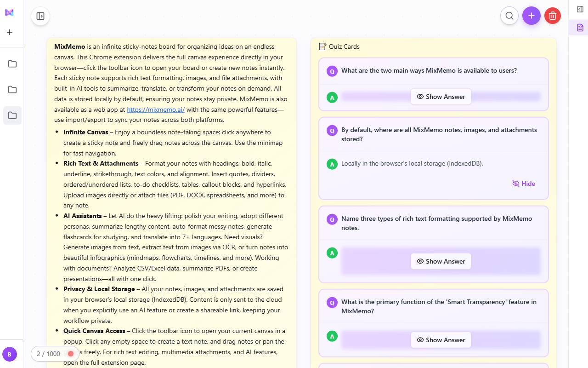Open the middle folder icon in left sidebar

pyautogui.click(x=12, y=90)
